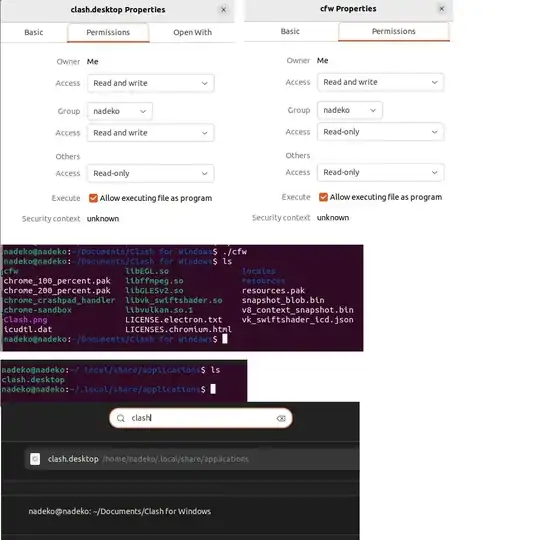Click locales directory in terminal listing
This screenshot has width=540, height=540.
[259, 271]
